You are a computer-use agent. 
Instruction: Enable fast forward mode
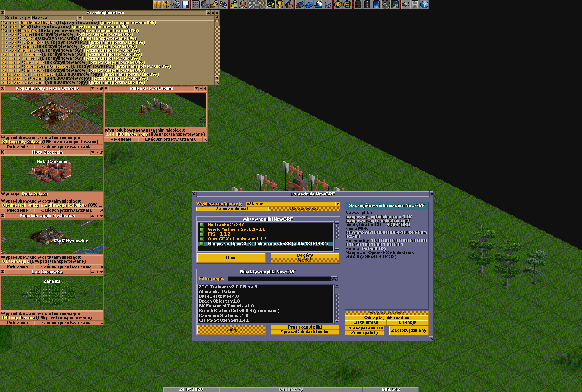[167, 4]
